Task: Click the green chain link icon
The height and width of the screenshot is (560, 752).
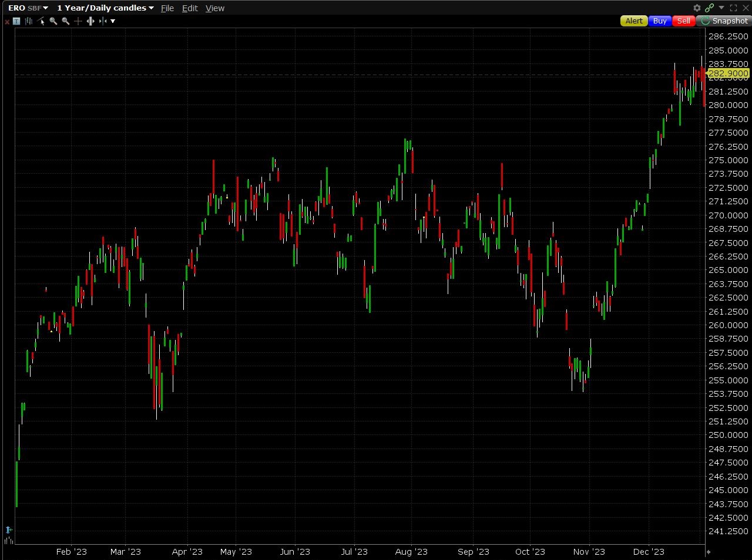Action: [710, 8]
